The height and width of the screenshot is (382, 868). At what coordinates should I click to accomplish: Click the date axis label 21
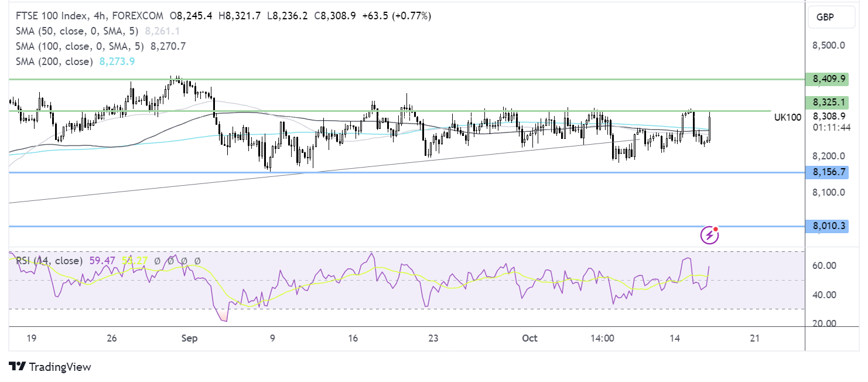click(x=755, y=338)
